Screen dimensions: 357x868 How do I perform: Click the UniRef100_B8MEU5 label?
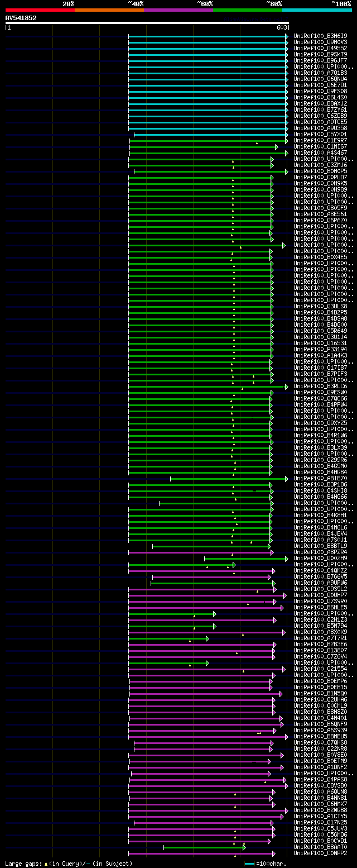coord(320,736)
